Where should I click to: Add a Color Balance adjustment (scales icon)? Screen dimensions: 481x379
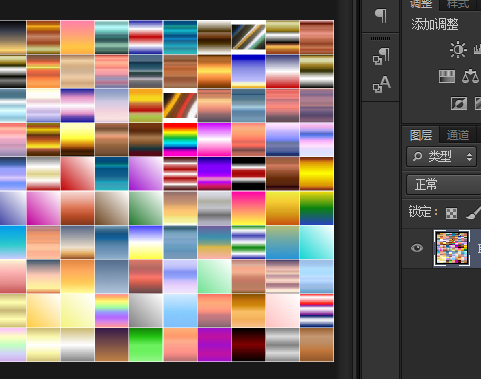(x=470, y=76)
